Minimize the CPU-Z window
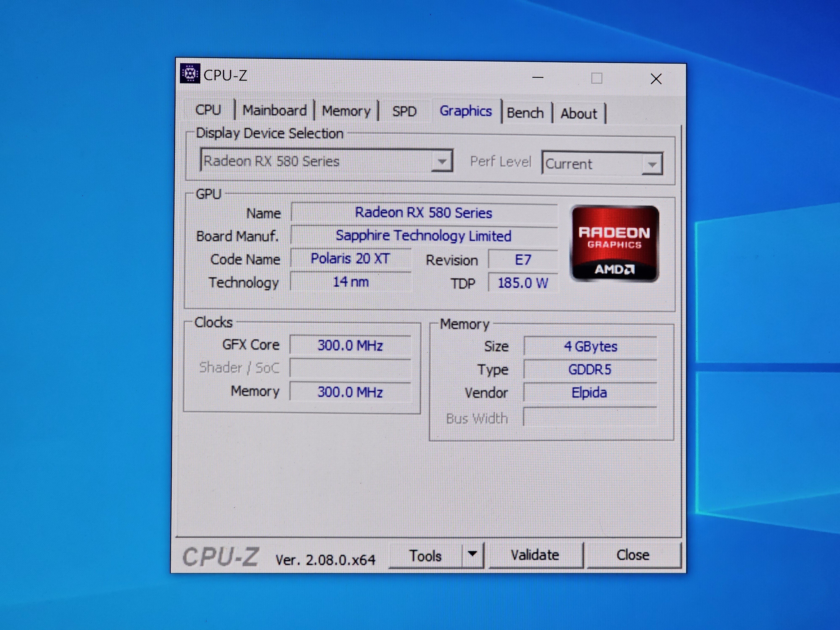Viewport: 840px width, 630px height. point(538,77)
